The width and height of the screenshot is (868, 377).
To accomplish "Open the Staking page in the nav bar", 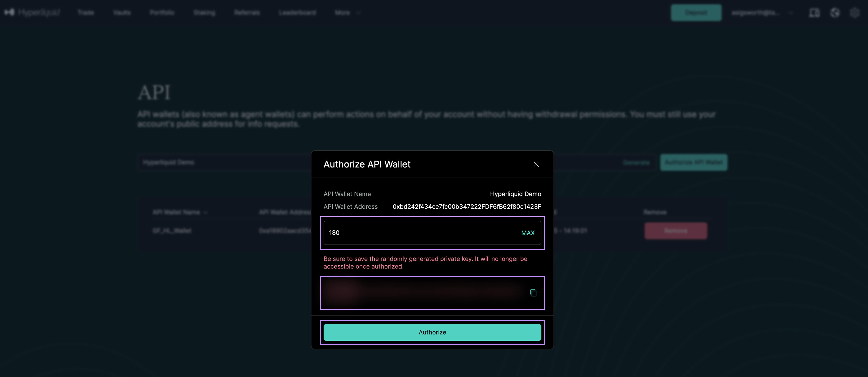I will point(204,12).
